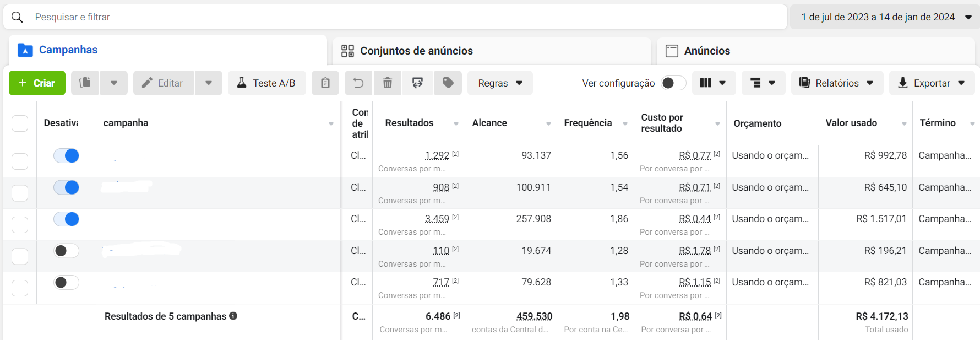Viewport: 980px width, 340px height.
Task: Click the duplicate campaign icon
Action: click(x=85, y=83)
